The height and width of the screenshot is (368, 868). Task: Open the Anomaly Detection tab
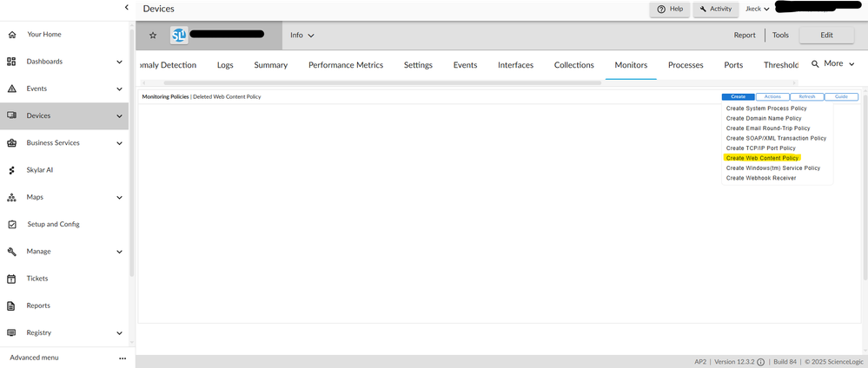pos(169,65)
